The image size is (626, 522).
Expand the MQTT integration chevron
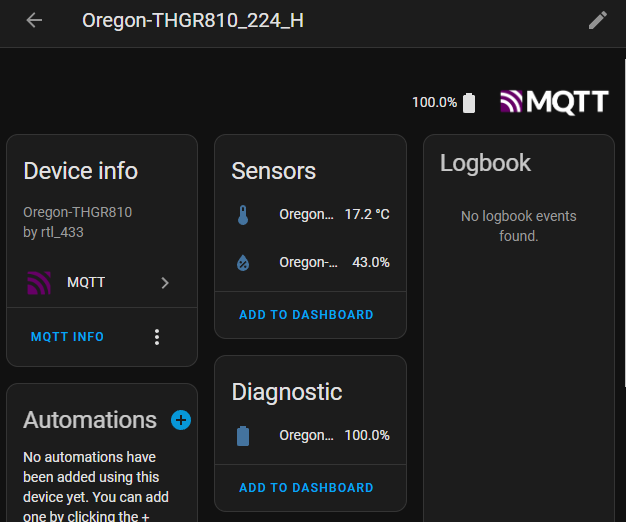pos(165,283)
